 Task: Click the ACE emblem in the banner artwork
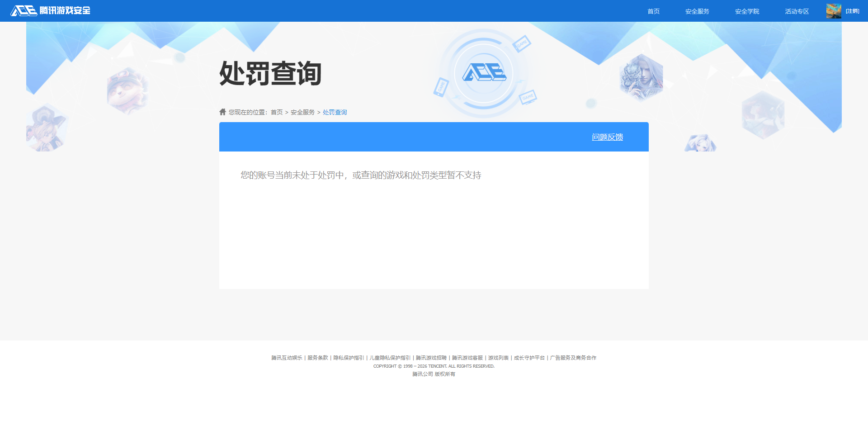click(483, 72)
